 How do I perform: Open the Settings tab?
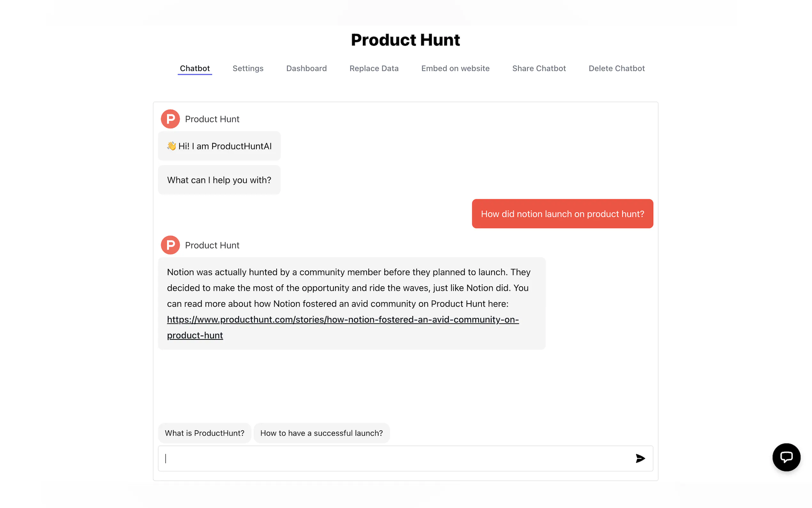coord(248,68)
